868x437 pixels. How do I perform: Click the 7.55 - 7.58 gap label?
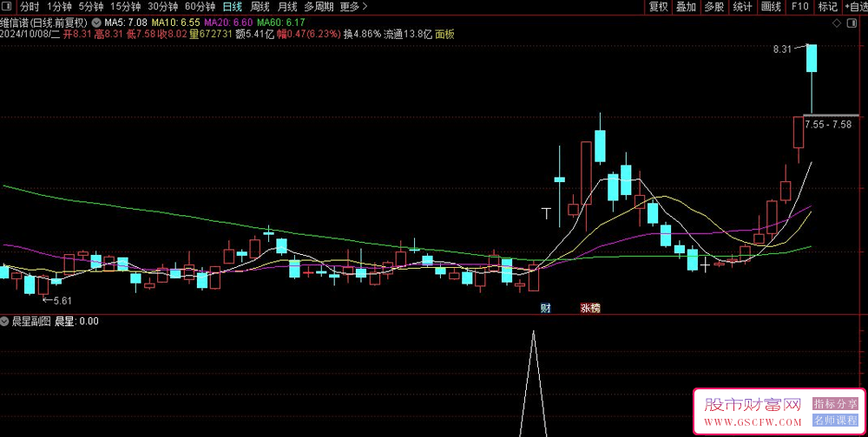pyautogui.click(x=828, y=125)
